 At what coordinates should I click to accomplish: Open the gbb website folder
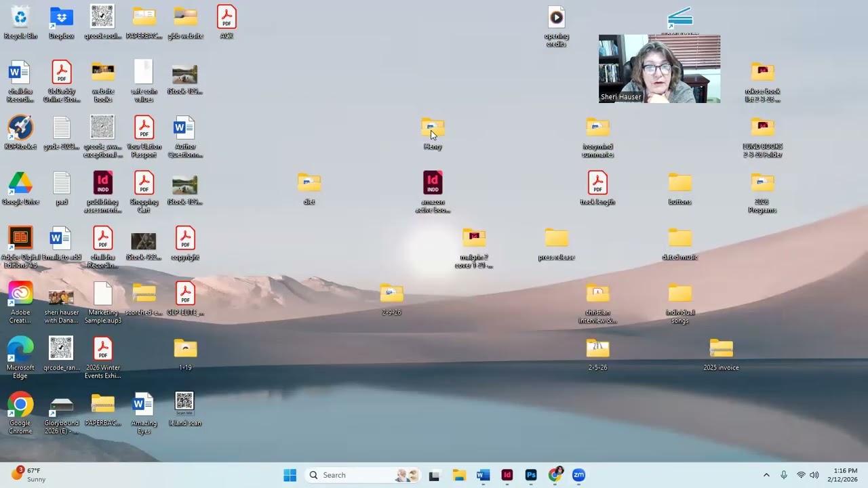tap(185, 22)
